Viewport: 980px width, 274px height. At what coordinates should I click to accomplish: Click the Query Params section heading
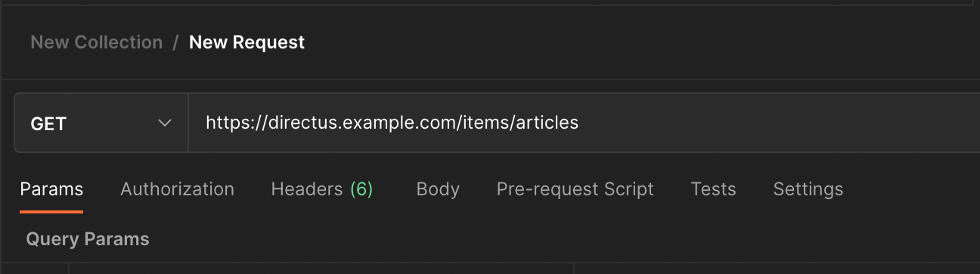pos(88,239)
